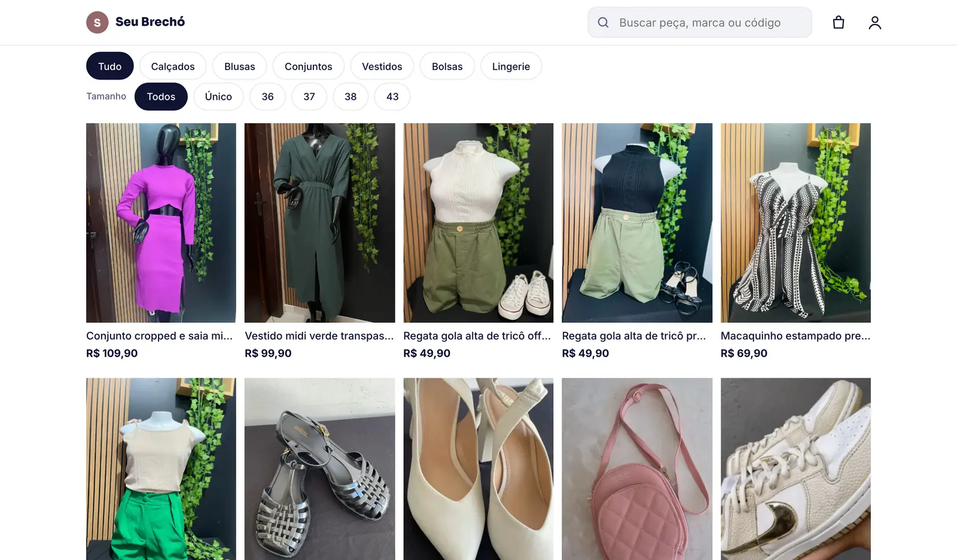Viewport: 957px width, 560px height.
Task: Select the Calçados category filter
Action: click(173, 66)
